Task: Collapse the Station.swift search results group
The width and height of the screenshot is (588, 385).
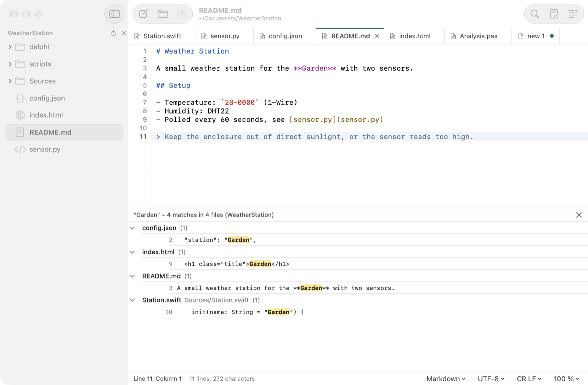Action: pos(133,300)
